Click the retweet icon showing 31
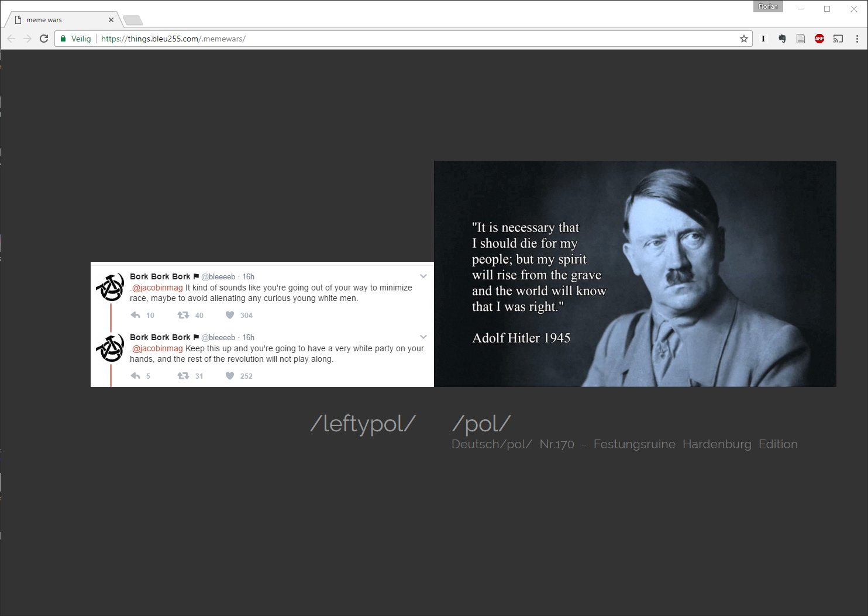This screenshot has height=616, width=868. (x=183, y=376)
